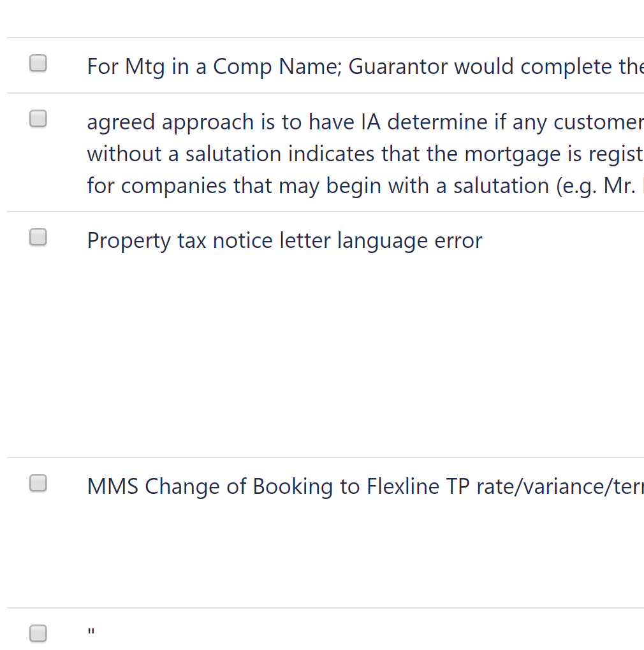The image size is (644, 650).
Task: Open the 'MMS Change of Booking to Flexline' item
Action: coord(365,486)
